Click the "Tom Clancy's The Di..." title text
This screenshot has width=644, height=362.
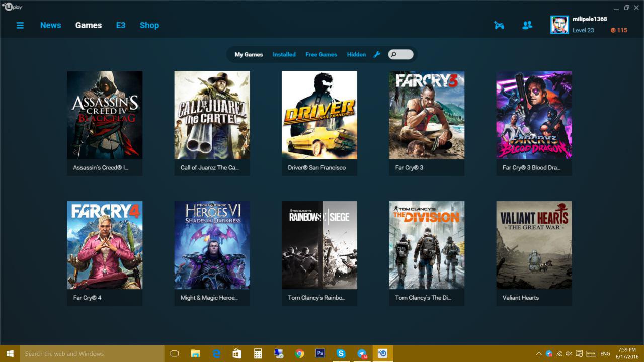coord(424,298)
